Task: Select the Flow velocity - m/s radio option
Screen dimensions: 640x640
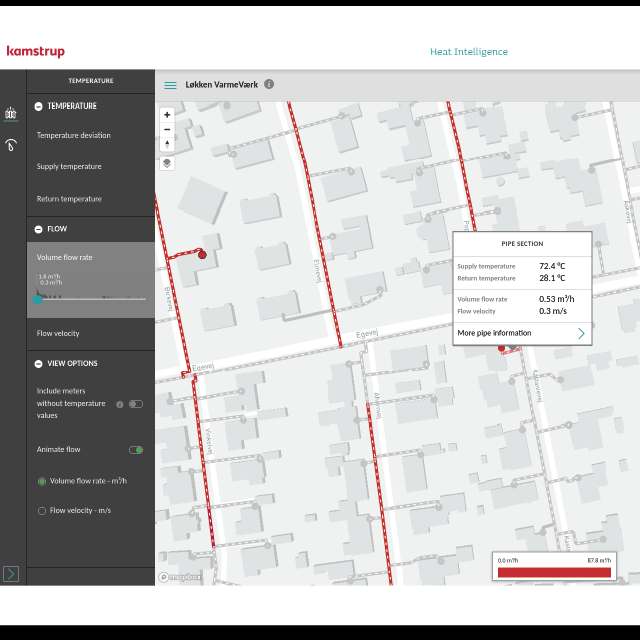Action: coord(42,511)
